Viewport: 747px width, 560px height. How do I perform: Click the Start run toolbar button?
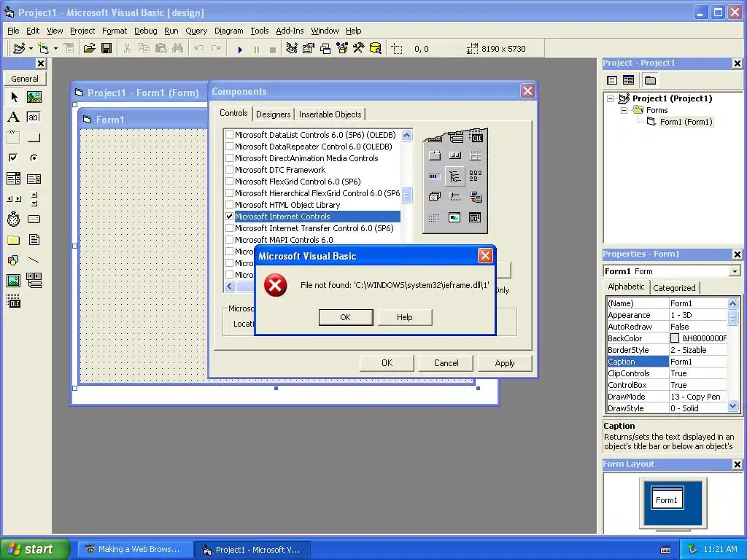click(x=240, y=49)
